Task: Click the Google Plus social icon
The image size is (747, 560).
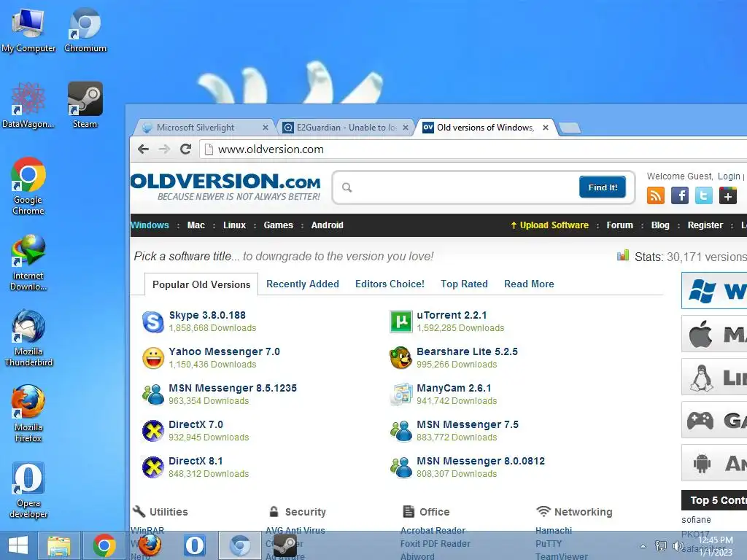Action: click(x=728, y=195)
